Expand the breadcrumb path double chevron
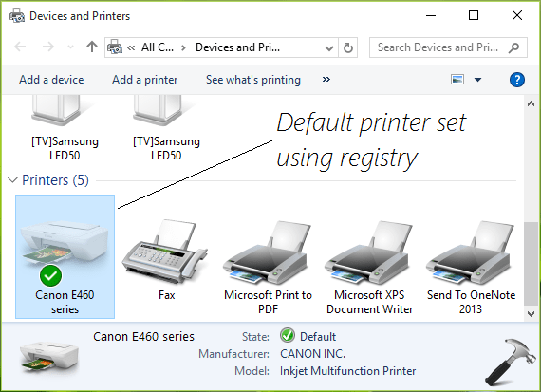The image size is (541, 392). 131,47
